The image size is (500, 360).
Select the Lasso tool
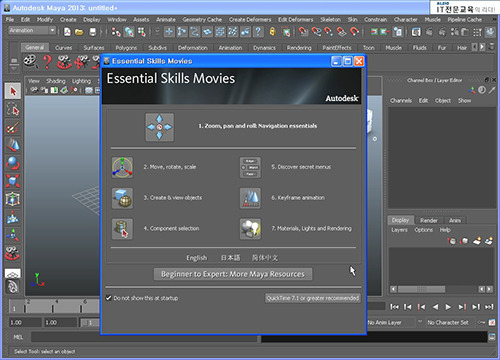coord(13,109)
